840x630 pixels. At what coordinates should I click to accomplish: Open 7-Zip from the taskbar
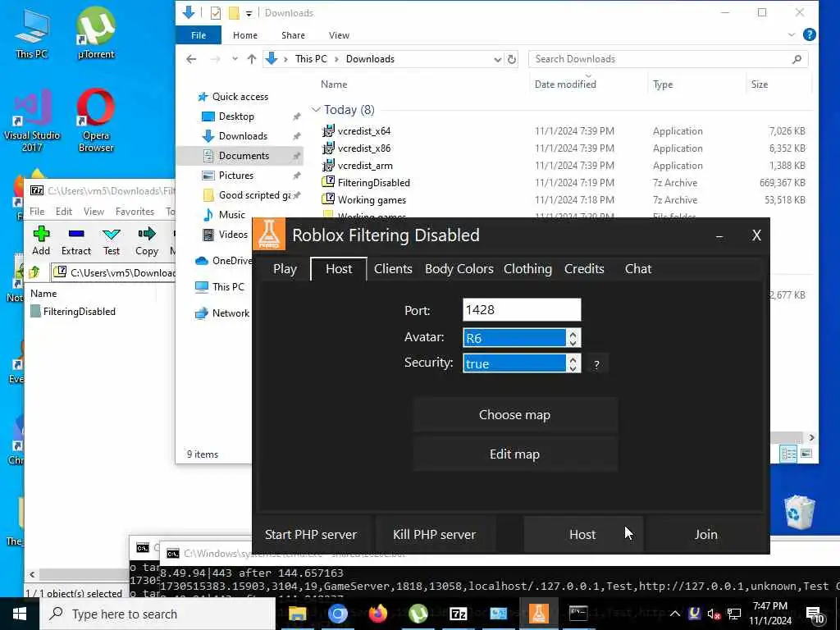tap(458, 614)
